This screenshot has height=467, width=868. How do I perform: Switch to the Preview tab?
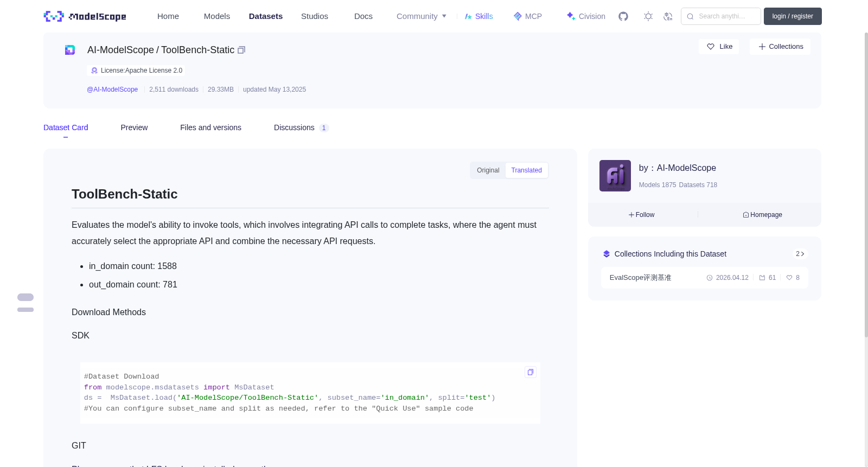point(134,127)
